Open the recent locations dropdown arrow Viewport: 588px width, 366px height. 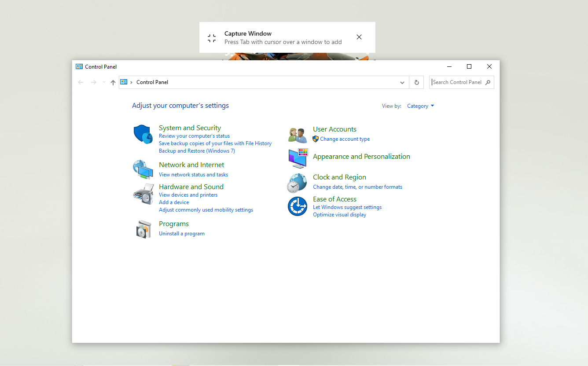coord(104,82)
